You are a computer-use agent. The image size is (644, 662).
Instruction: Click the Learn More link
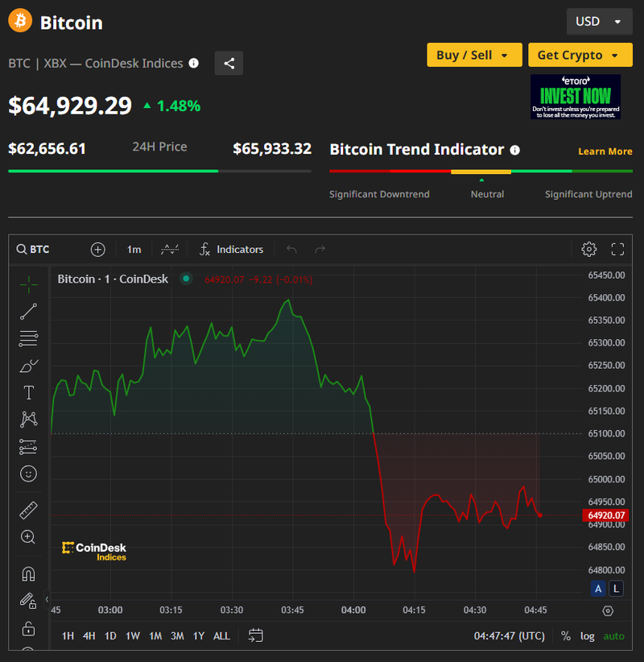point(605,151)
